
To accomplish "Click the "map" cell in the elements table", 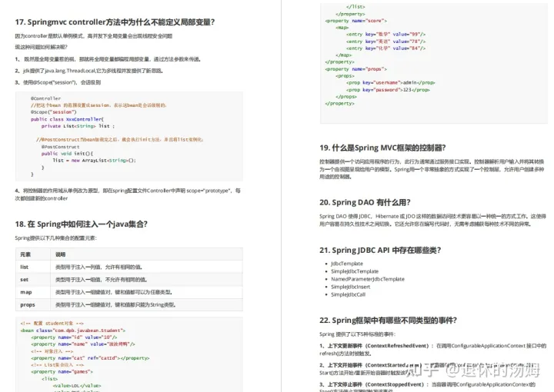I will coord(33,292).
